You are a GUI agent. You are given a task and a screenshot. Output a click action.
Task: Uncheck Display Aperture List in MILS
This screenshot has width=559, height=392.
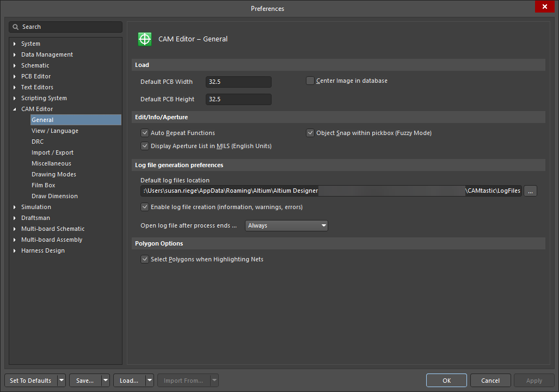click(x=145, y=146)
